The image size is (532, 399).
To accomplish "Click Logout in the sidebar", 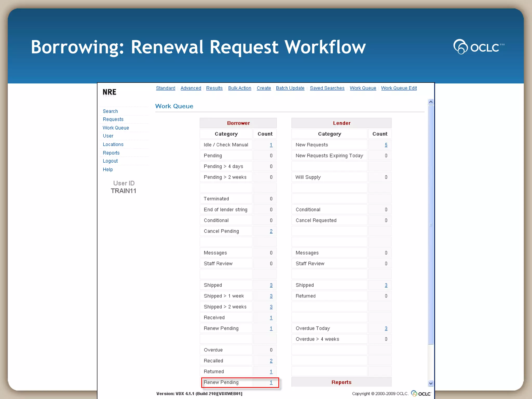I will [x=110, y=161].
